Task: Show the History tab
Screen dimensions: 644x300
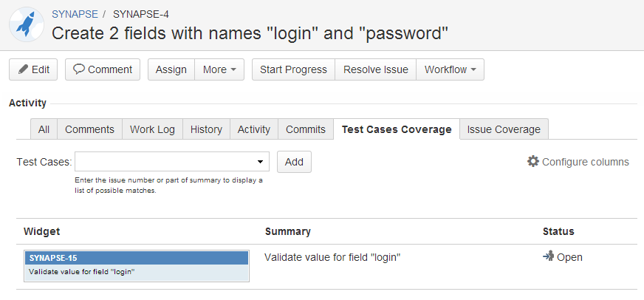Action: point(206,129)
